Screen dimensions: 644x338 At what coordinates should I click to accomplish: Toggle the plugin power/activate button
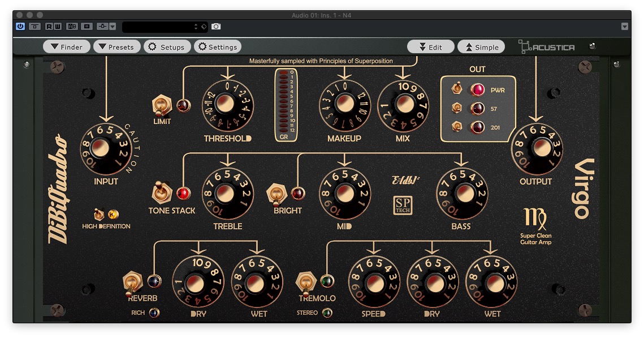[x=20, y=26]
